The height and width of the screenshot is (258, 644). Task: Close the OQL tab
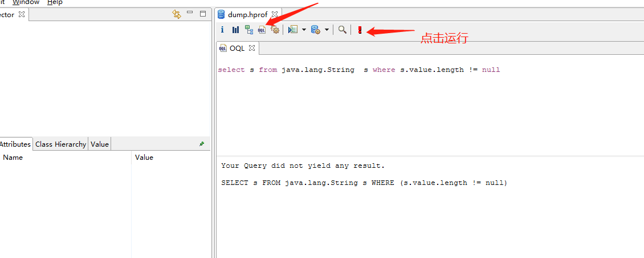(x=252, y=48)
